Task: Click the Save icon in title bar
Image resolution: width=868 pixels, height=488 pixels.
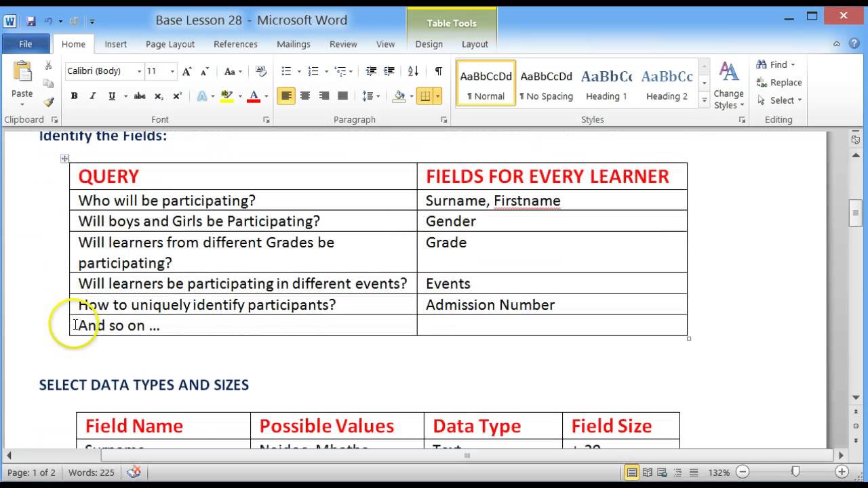Action: tap(30, 21)
